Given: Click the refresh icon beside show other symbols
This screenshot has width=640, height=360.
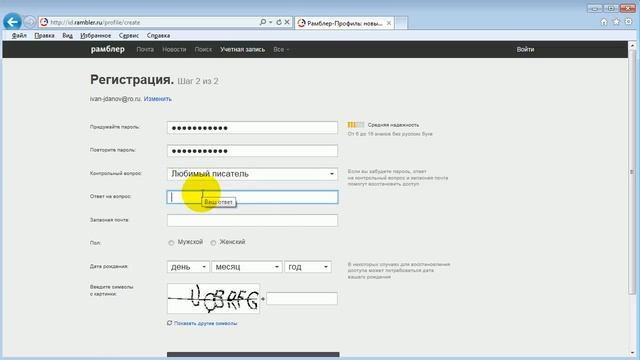Looking at the screenshot, I should click(x=169, y=323).
